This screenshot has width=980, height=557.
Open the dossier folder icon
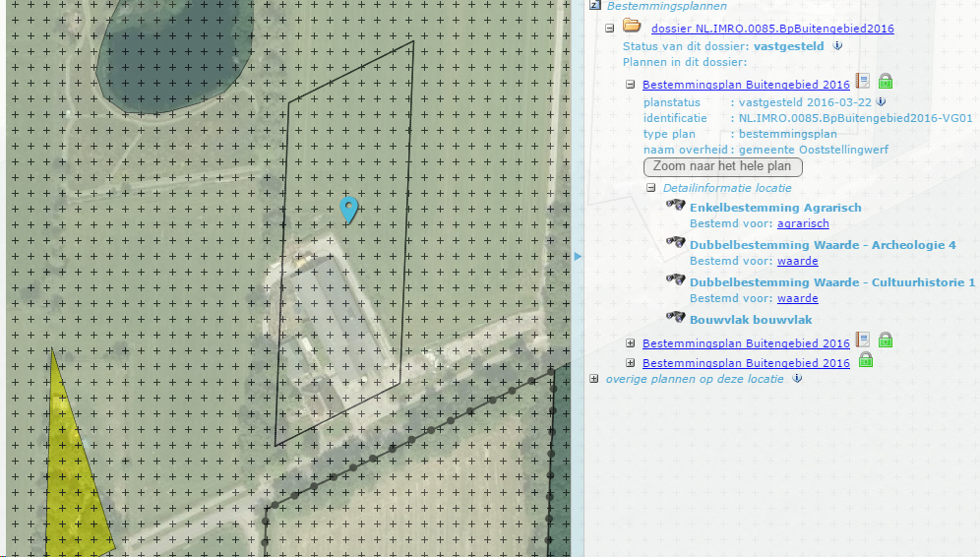click(632, 27)
